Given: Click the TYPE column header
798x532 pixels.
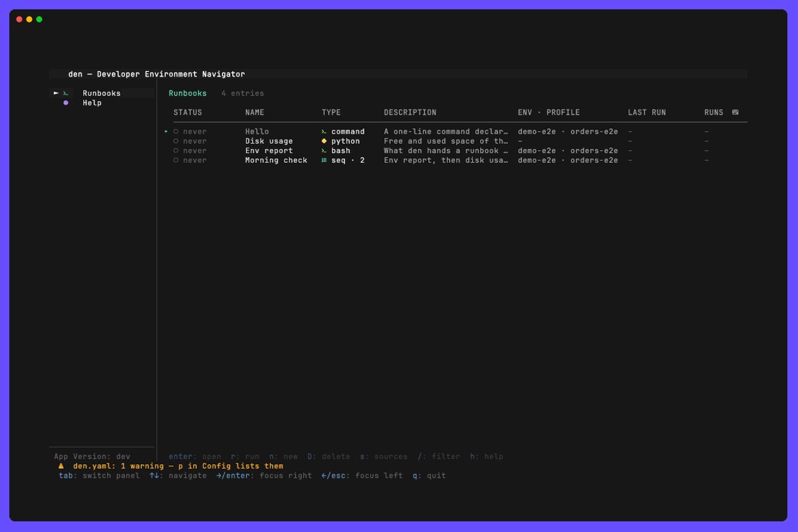Looking at the screenshot, I should 331,112.
